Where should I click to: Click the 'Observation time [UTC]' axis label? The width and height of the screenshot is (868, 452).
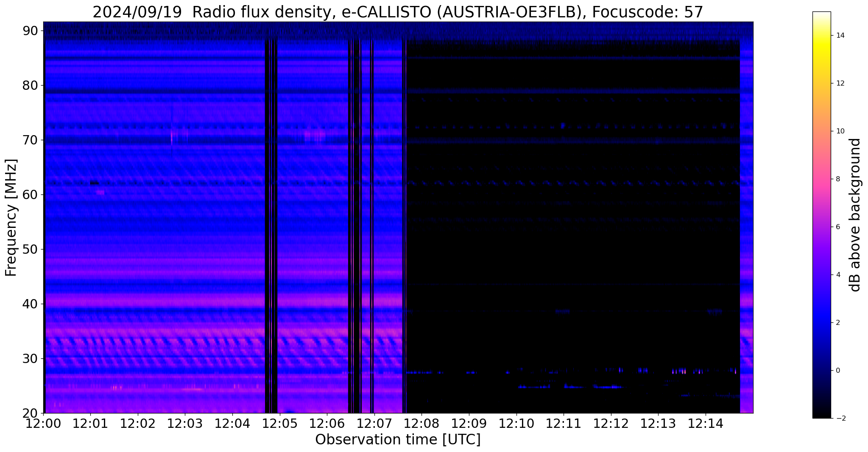[x=398, y=440]
